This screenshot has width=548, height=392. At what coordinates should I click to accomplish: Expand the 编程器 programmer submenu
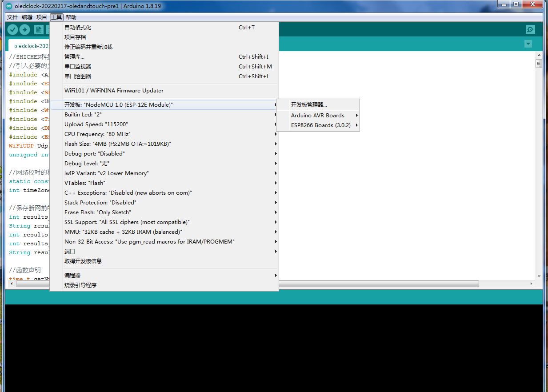[164, 276]
